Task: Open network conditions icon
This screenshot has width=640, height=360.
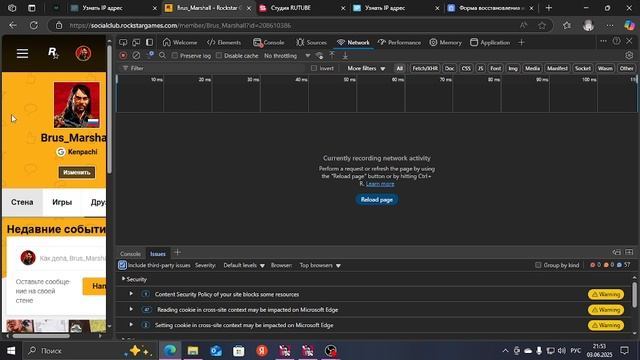Action: pyautogui.click(x=320, y=56)
